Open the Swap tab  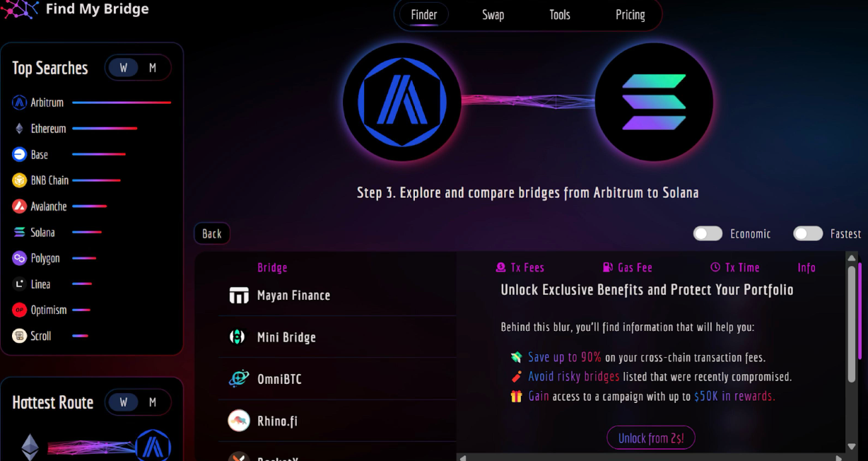point(493,15)
